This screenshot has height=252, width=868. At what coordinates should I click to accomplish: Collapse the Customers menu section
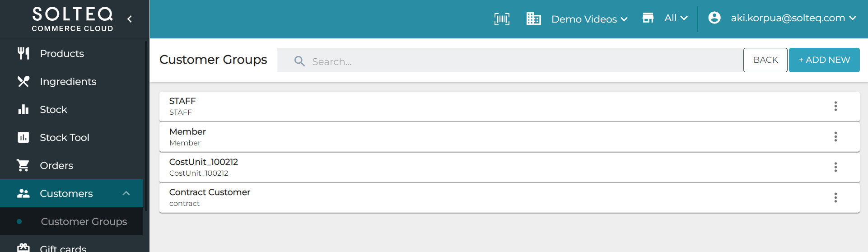(x=126, y=193)
